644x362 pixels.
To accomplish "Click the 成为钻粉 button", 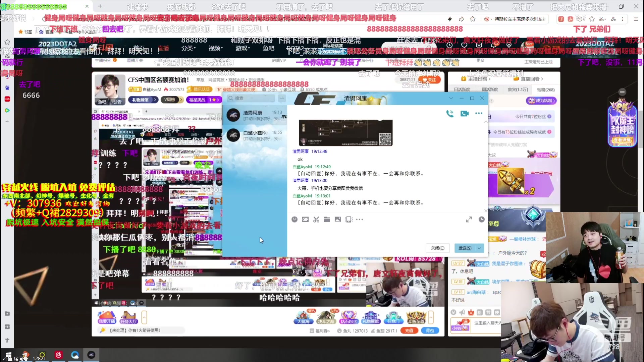I will pyautogui.click(x=541, y=101).
